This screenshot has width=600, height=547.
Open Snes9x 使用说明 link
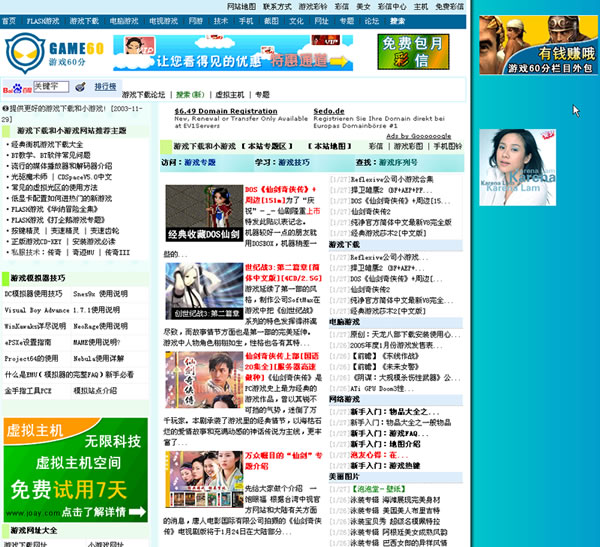click(100, 294)
